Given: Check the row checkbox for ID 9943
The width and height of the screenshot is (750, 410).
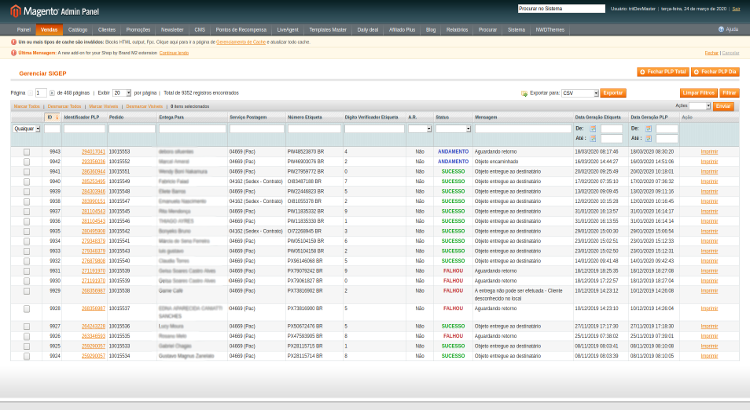Looking at the screenshot, I should tap(27, 152).
